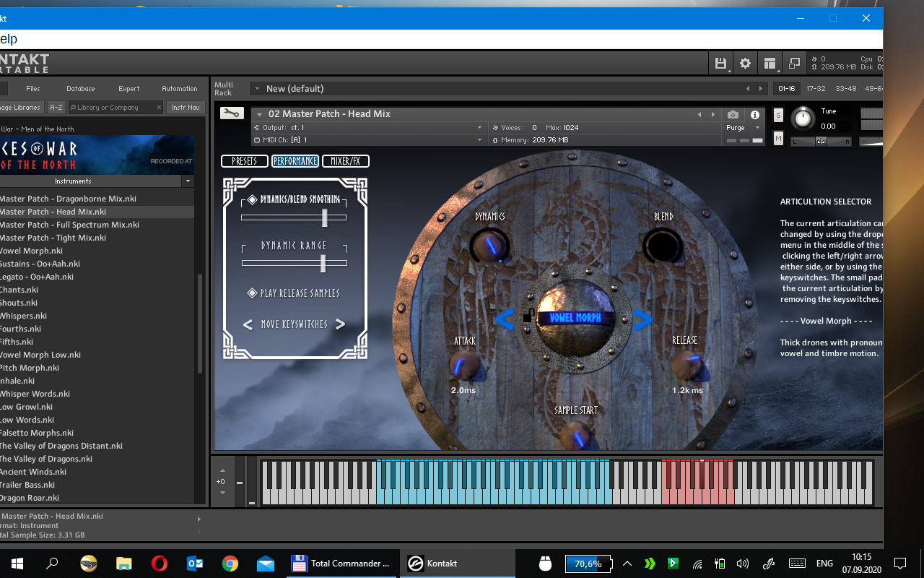Open the PRESETS page
This screenshot has height=578, width=924.
pyautogui.click(x=245, y=161)
